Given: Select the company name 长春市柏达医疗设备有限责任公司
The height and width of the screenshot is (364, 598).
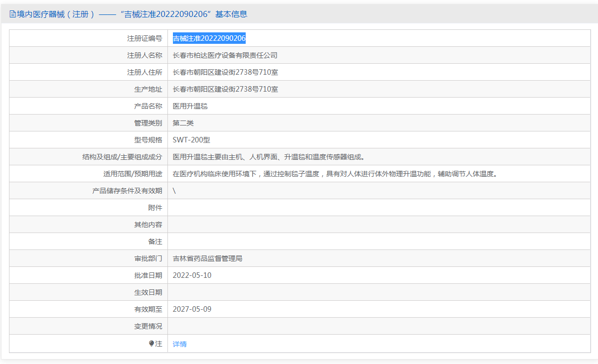Looking at the screenshot, I should click(225, 55).
